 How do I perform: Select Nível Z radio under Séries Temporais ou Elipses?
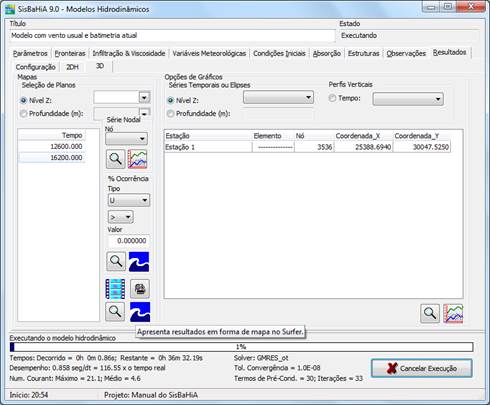click(171, 100)
